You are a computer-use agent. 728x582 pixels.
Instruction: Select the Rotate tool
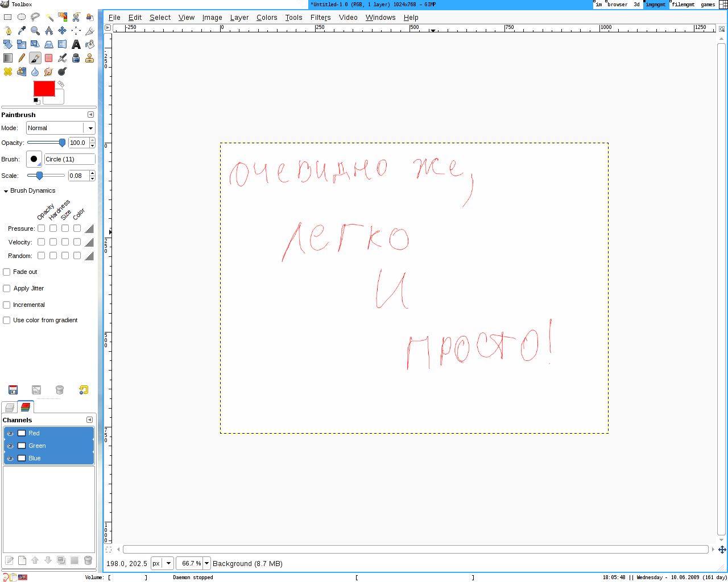[x=7, y=44]
